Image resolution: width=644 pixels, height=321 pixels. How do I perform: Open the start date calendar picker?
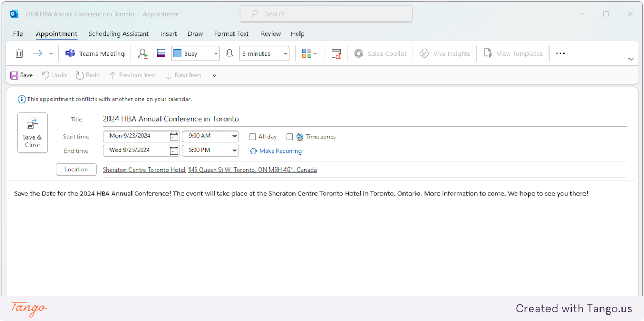point(174,136)
